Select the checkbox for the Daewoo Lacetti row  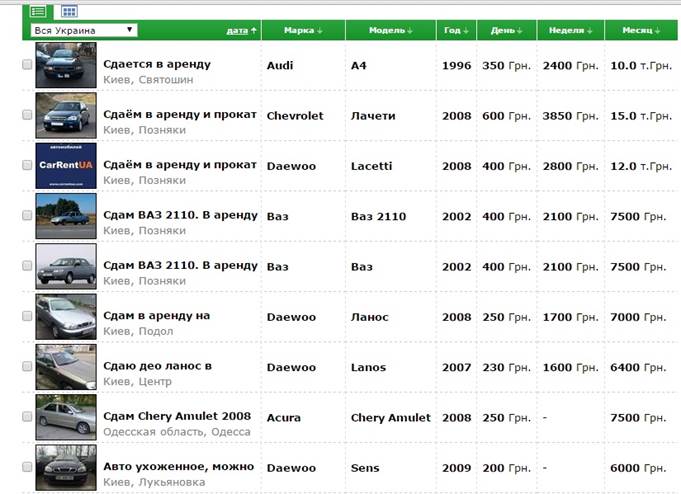tap(27, 165)
